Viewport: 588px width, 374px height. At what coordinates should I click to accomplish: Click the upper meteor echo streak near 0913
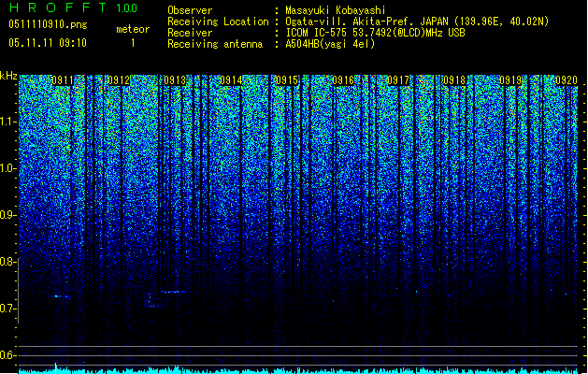click(172, 292)
